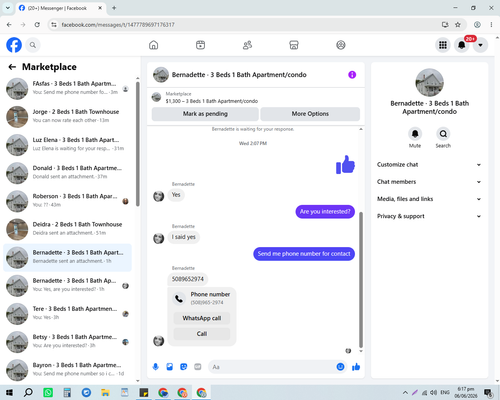Click the message input field
Viewport: 500px width, 400px height.
(x=272, y=367)
